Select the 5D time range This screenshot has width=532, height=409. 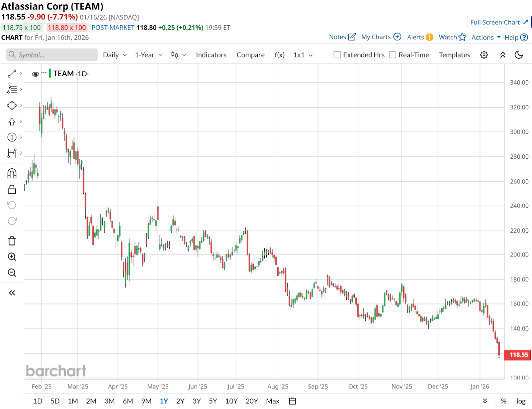(55, 401)
